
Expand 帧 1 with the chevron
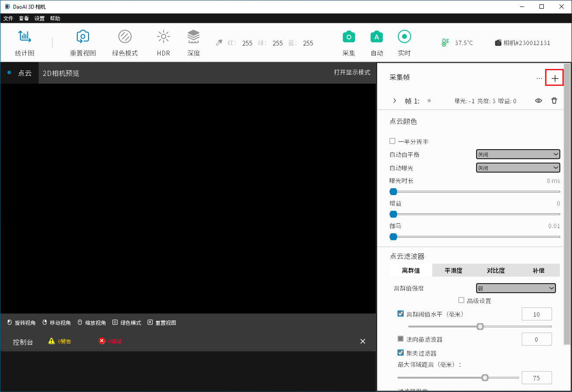[394, 101]
